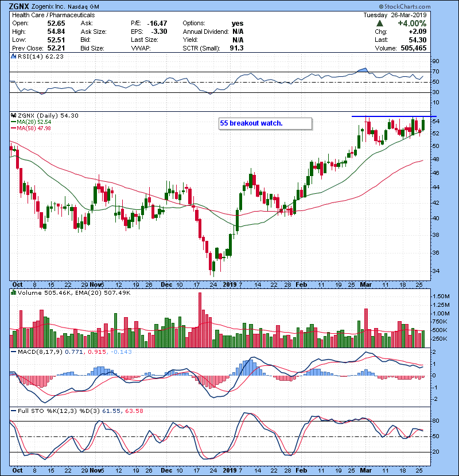Click the Health Care / Pharmaceuticals sector label

(53, 15)
